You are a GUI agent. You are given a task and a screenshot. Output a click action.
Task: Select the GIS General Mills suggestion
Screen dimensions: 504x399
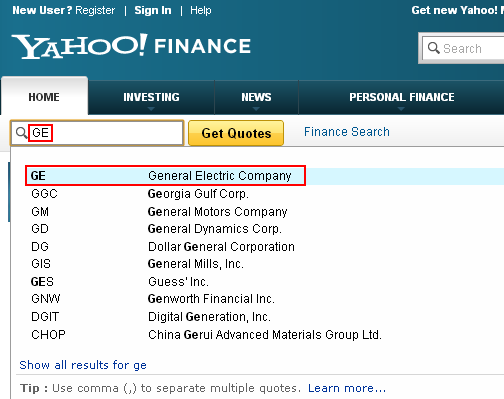265,264
